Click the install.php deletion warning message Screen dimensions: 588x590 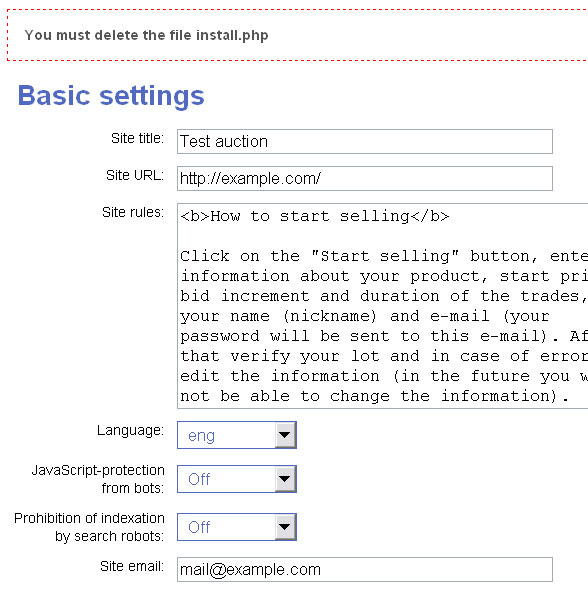point(146,35)
